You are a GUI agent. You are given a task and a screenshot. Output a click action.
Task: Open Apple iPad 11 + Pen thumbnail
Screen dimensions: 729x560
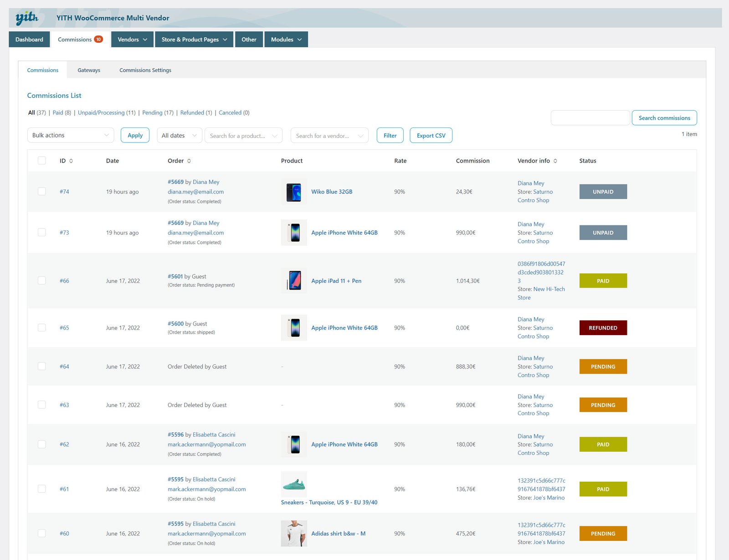pyautogui.click(x=294, y=280)
